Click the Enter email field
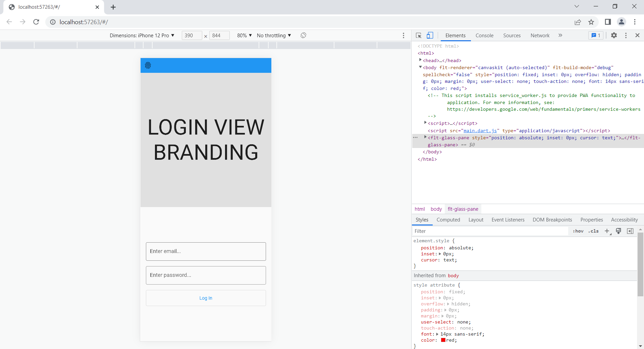The height and width of the screenshot is (349, 644). point(206,251)
